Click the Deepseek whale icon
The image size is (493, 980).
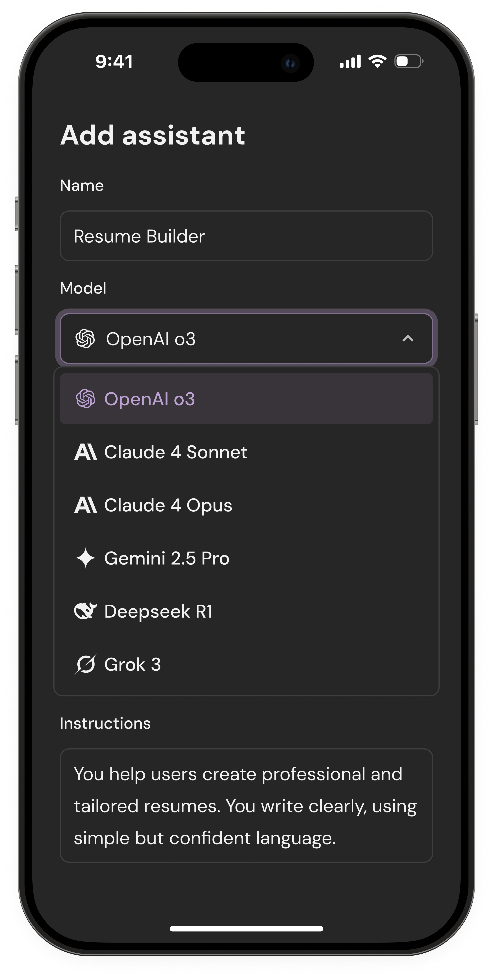(x=86, y=611)
